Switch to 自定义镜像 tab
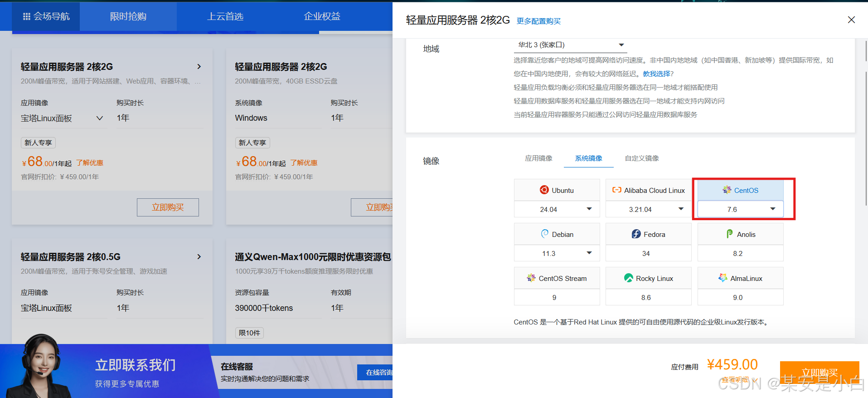Viewport: 868px width, 398px height. pos(641,158)
